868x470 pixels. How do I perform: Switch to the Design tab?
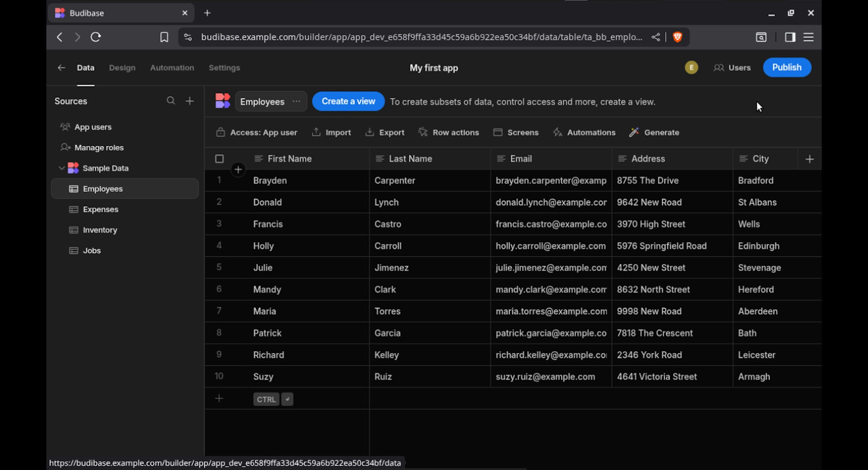122,67
